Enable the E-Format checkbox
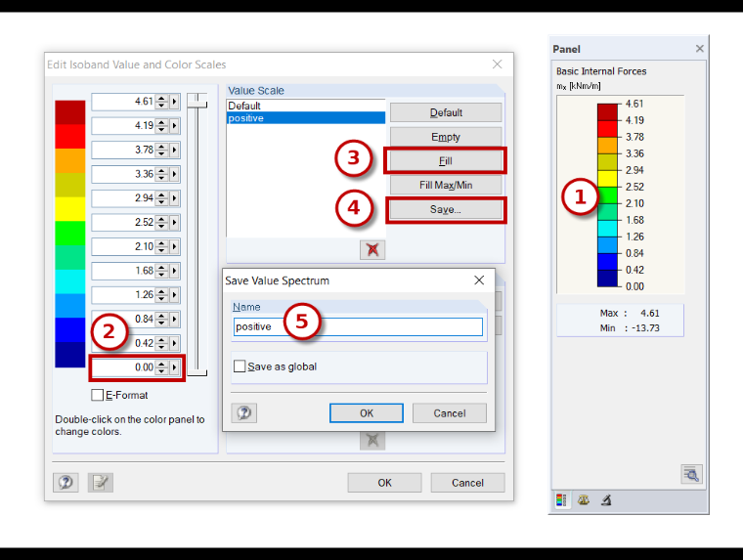743x560 pixels. click(97, 395)
